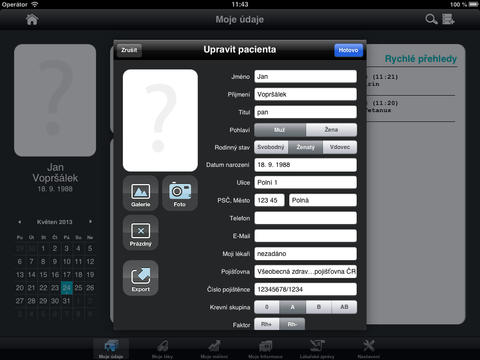
Task: Tap the home icon in top bar
Action: click(32, 20)
